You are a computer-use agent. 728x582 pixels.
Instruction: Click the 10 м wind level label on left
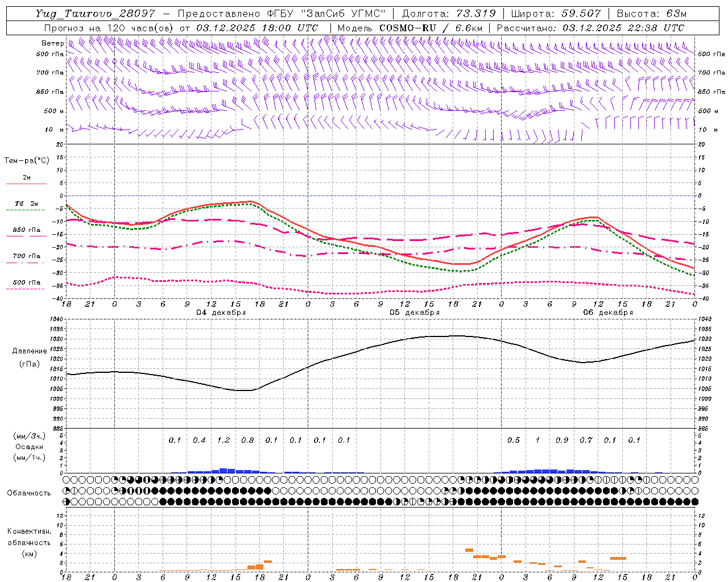54,130
